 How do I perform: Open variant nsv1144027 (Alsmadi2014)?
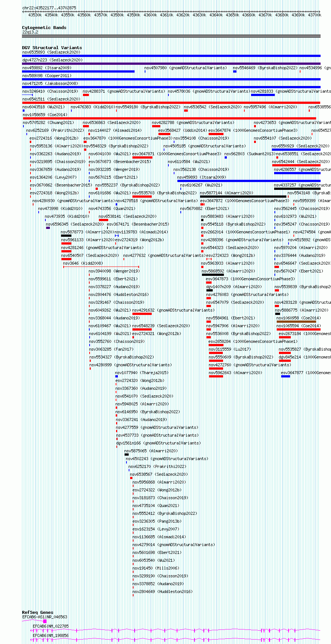click(x=115, y=130)
